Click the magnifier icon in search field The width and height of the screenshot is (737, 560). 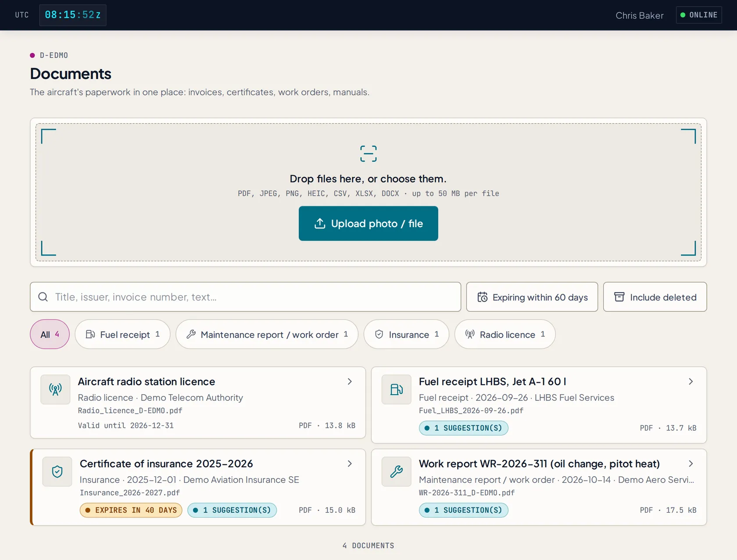coord(43,297)
